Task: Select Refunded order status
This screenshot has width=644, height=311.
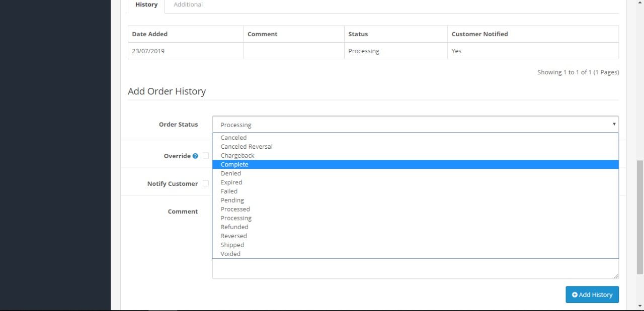Action: 234,227
